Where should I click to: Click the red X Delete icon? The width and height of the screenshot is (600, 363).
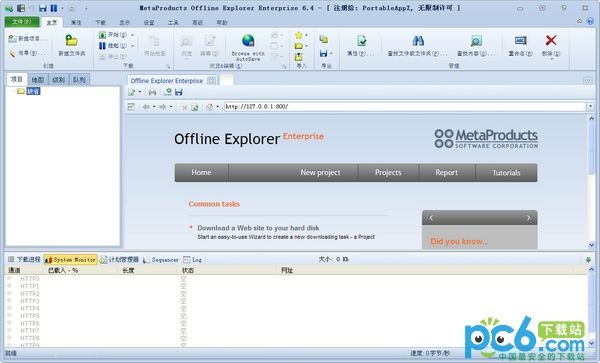[x=551, y=40]
